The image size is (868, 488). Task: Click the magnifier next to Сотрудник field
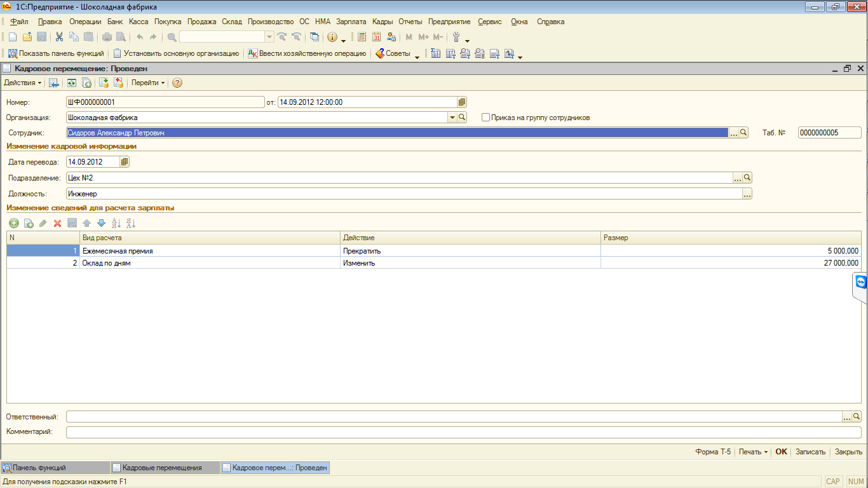743,133
